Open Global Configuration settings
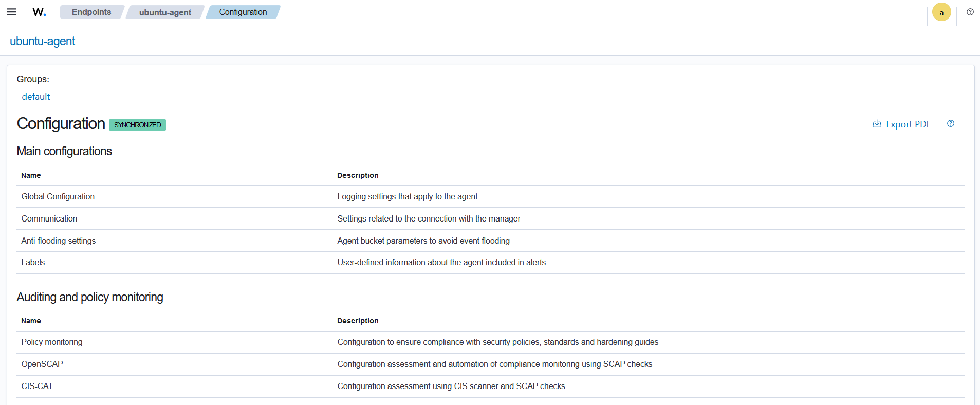980x405 pixels. click(58, 197)
